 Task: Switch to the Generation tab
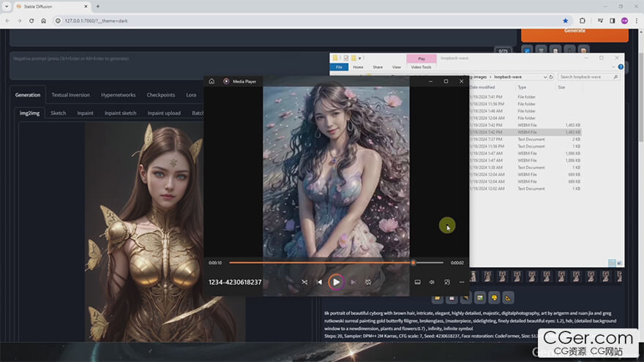point(28,95)
